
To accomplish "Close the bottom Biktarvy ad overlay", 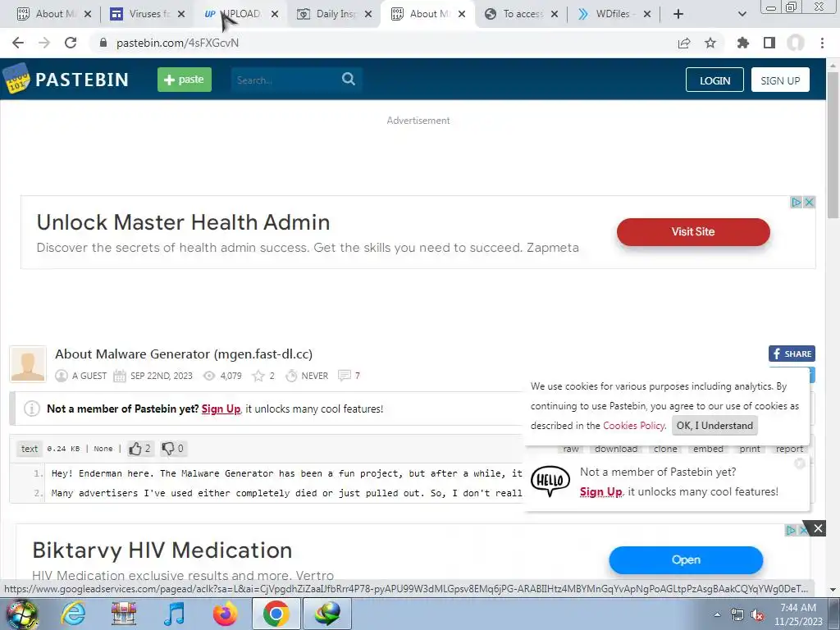I will [x=818, y=529].
